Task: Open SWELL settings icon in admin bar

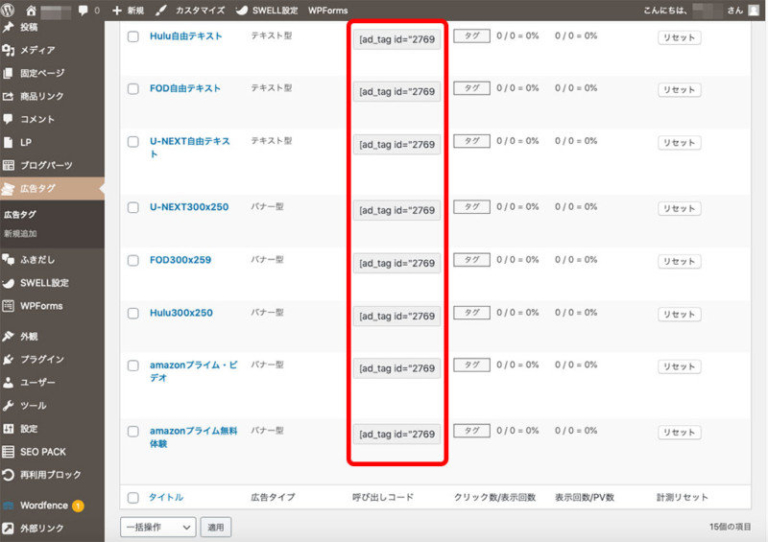Action: 241,10
